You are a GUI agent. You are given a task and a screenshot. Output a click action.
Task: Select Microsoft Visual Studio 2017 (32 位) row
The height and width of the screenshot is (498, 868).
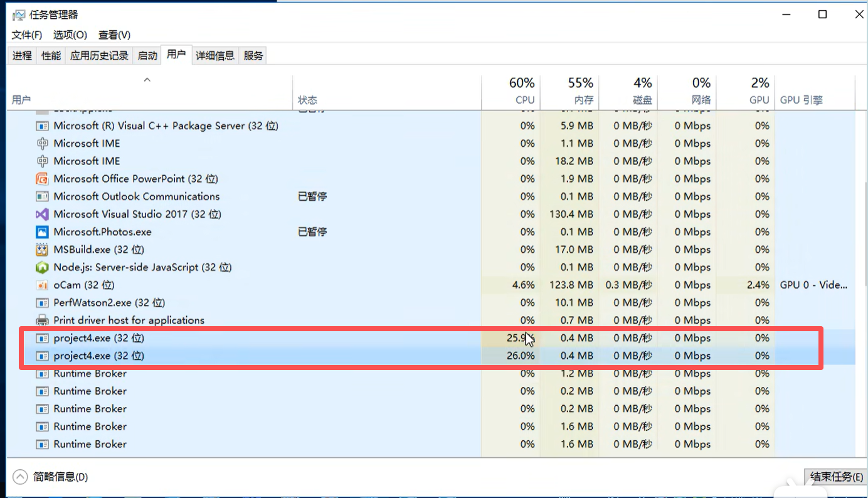pos(431,215)
